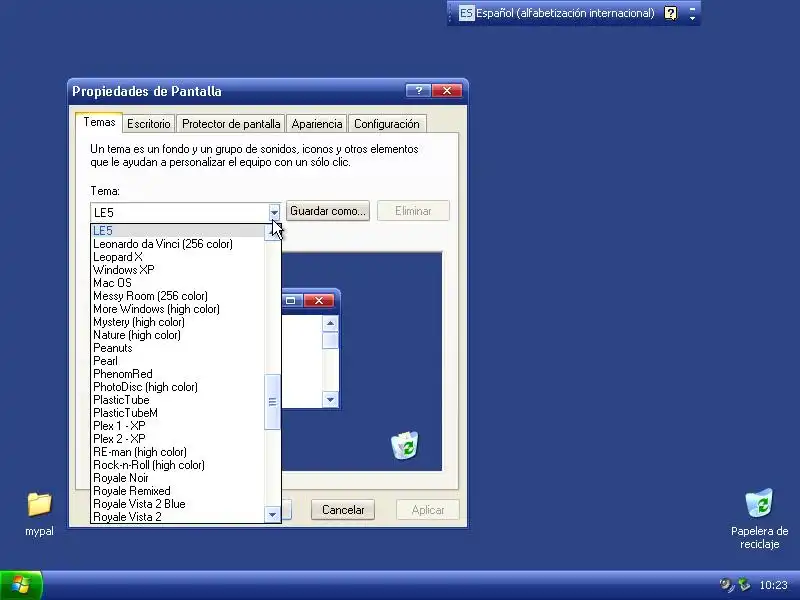Image resolution: width=800 pixels, height=600 pixels.
Task: Open the language bar help icon
Action: coord(671,13)
